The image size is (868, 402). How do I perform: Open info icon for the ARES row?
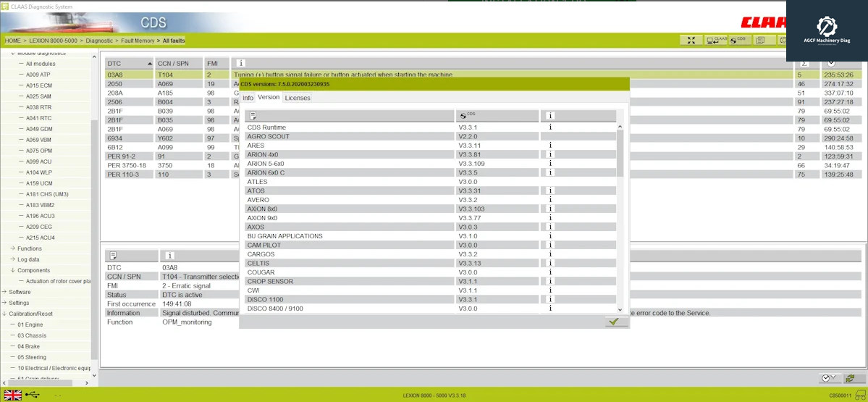[x=550, y=146]
